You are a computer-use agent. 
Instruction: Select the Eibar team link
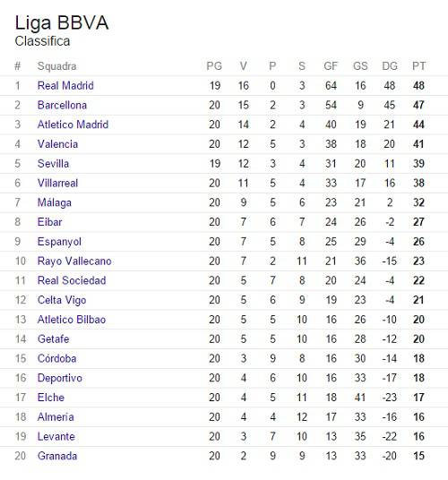(x=49, y=222)
